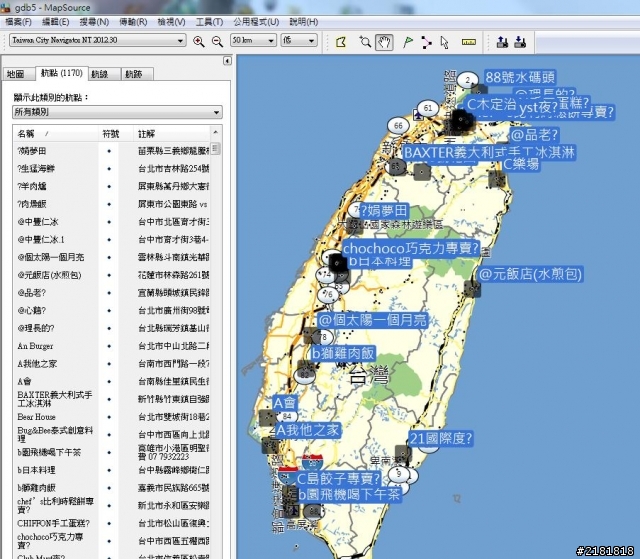The height and width of the screenshot is (559, 640).
Task: Click map label 88號水碼頭
Action: point(519,77)
